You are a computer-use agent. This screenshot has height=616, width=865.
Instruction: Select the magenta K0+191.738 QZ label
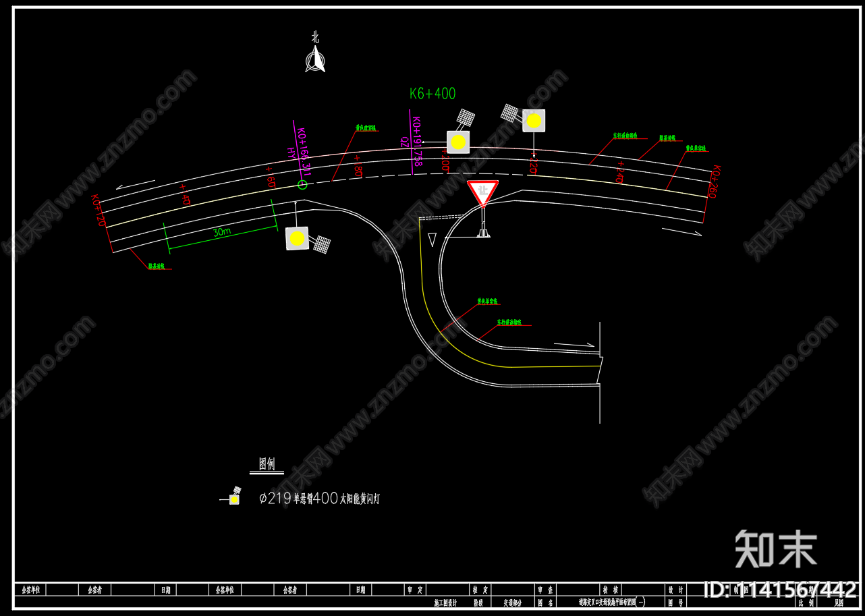tap(414, 142)
